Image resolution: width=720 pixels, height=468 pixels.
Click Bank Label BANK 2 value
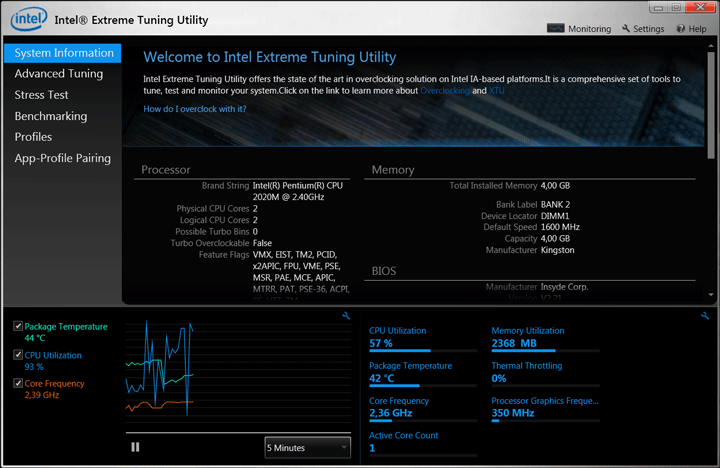click(555, 204)
